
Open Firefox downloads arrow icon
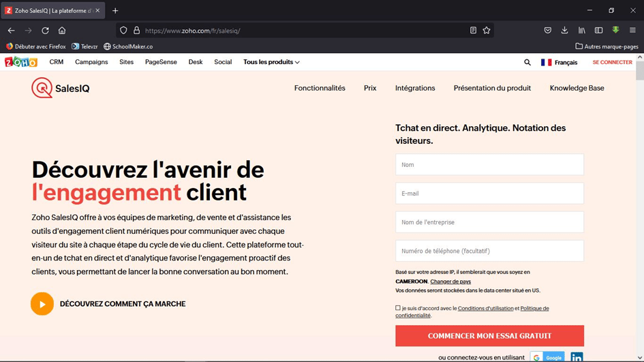click(x=564, y=31)
